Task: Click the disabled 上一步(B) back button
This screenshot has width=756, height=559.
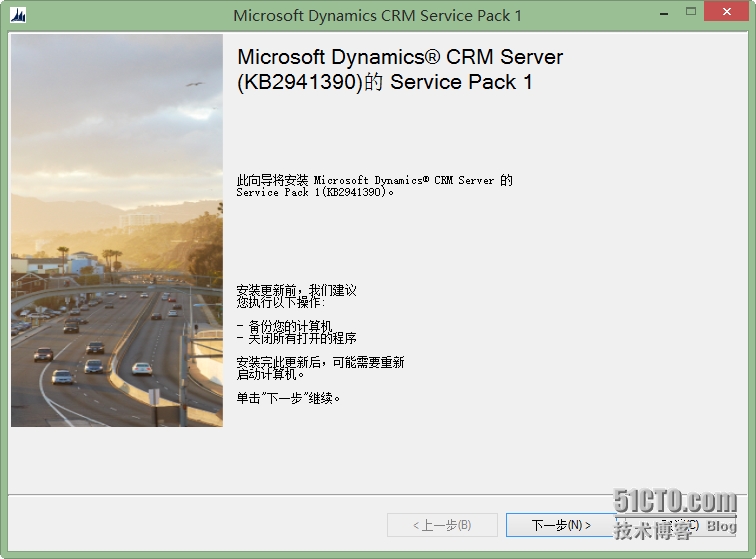Action: pyautogui.click(x=442, y=525)
